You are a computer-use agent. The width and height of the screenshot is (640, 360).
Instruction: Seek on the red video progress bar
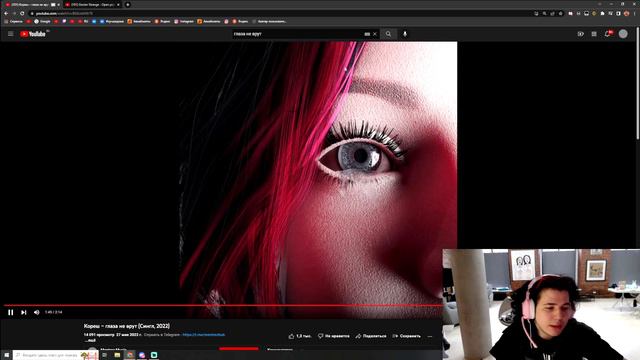click(223, 305)
